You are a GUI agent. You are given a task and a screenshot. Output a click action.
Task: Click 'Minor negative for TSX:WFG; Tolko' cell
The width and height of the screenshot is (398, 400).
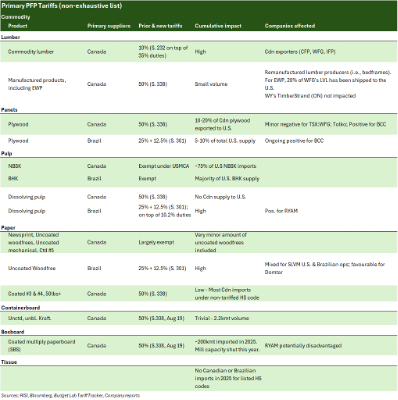(325, 124)
